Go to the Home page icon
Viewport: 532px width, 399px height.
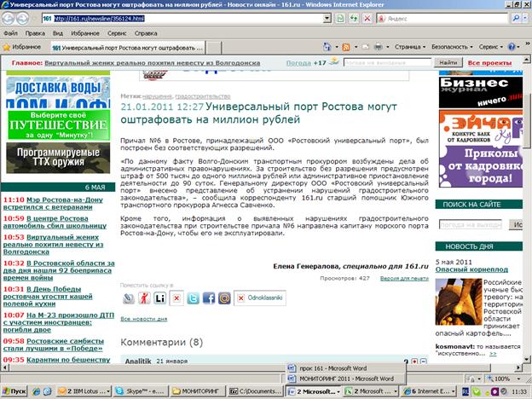pos(327,47)
